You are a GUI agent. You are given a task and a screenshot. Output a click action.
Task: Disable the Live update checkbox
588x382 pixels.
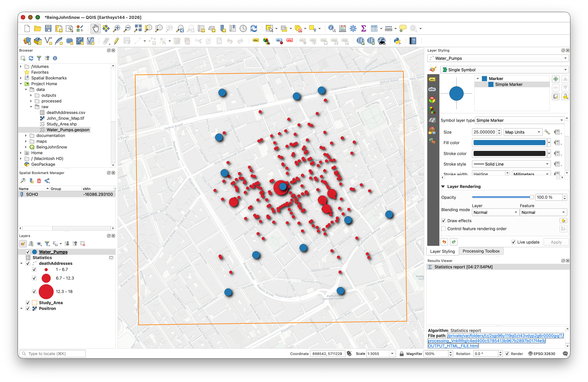click(513, 242)
